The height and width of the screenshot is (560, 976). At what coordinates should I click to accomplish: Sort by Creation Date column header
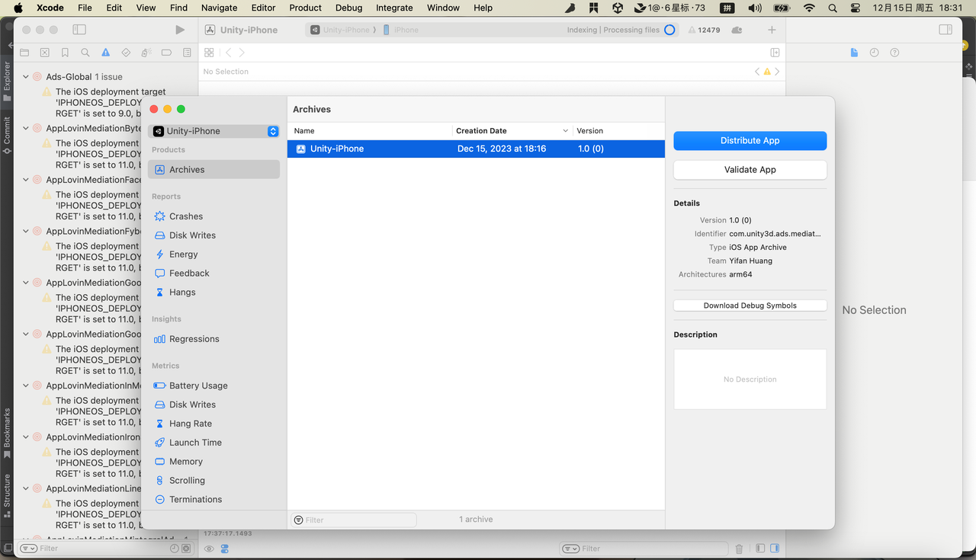point(512,131)
